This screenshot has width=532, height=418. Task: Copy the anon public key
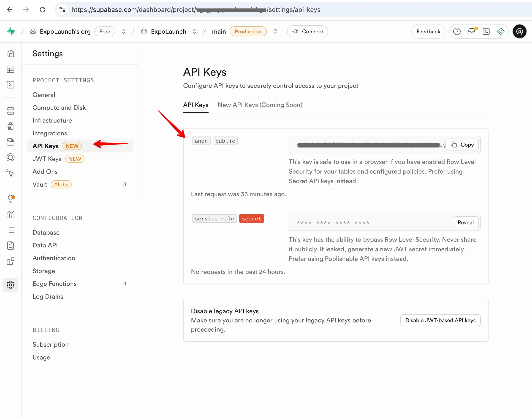pos(462,145)
